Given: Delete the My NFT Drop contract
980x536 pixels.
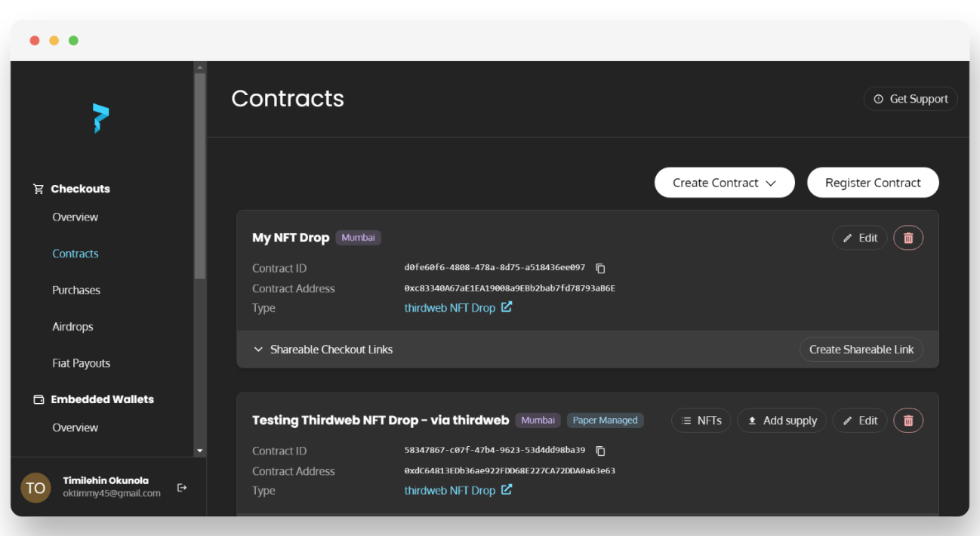Looking at the screenshot, I should point(908,238).
